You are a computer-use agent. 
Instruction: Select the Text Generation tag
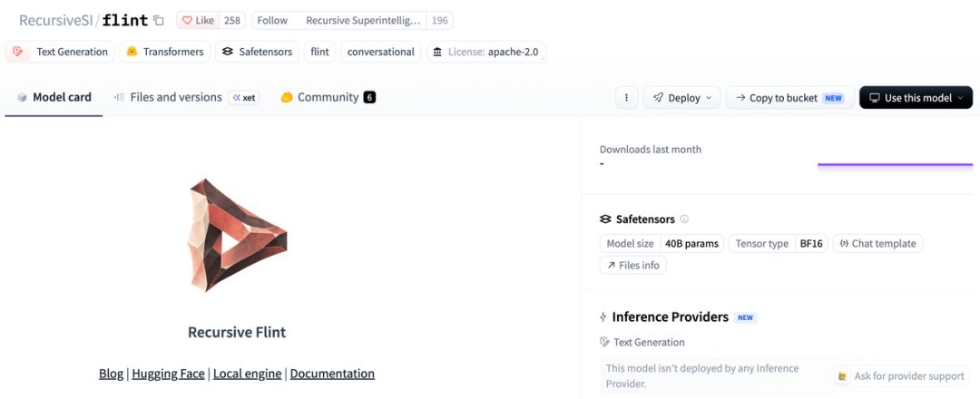coord(60,52)
